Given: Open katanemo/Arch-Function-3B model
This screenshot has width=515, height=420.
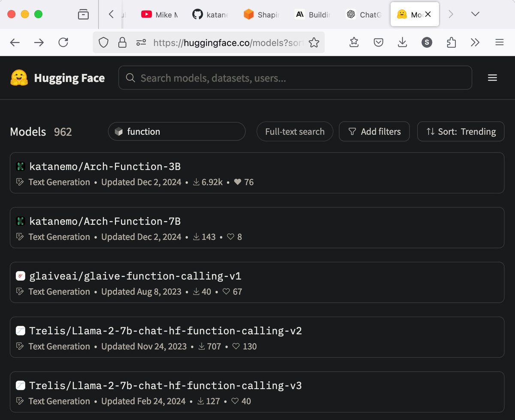Looking at the screenshot, I should pos(257,173).
